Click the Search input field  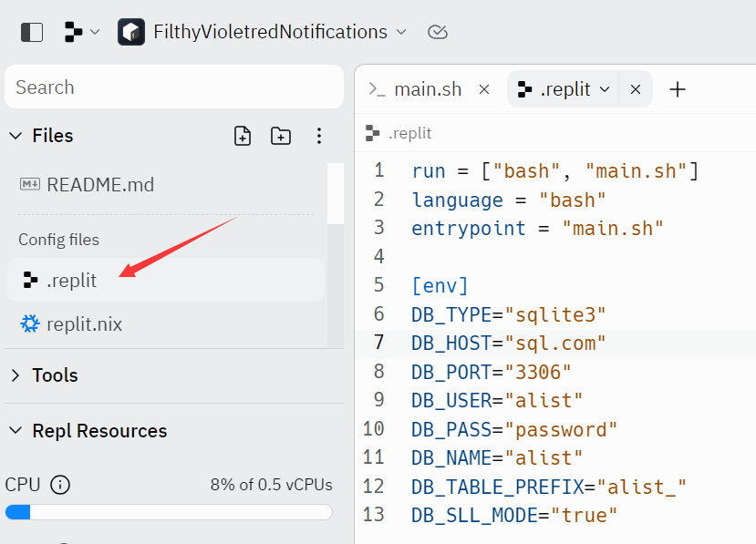point(173,87)
